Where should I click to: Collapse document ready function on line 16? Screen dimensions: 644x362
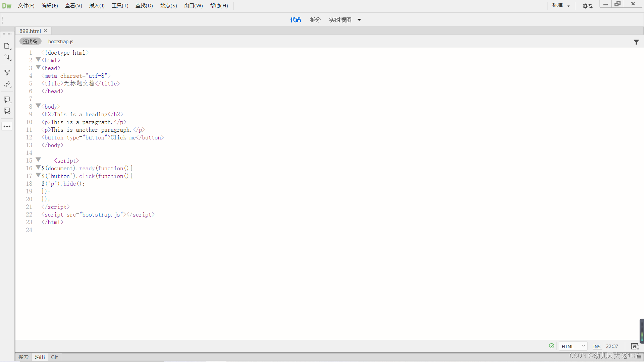point(38,168)
